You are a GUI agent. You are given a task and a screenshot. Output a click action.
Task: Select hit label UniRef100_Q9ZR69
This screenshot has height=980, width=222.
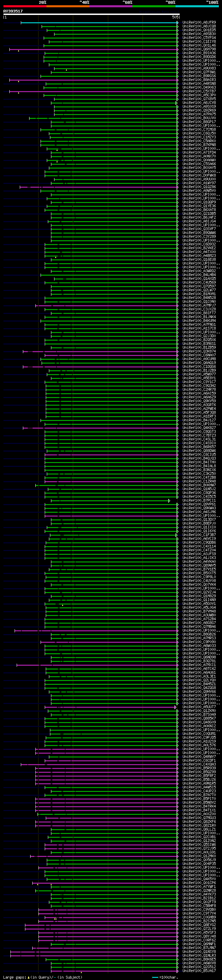coord(199,110)
